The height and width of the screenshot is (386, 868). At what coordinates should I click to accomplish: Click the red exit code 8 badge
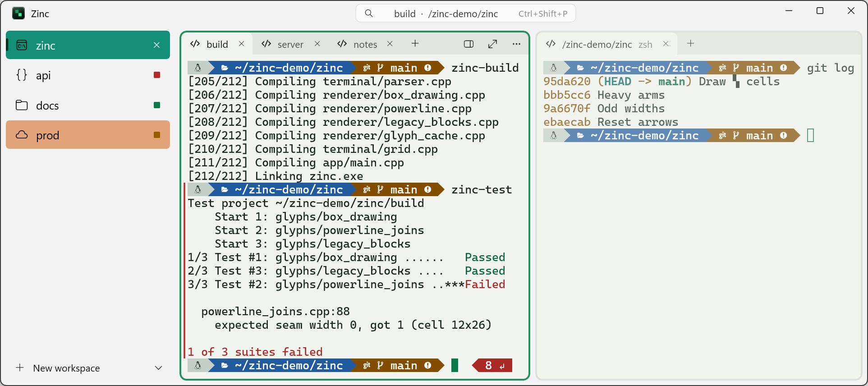493,365
